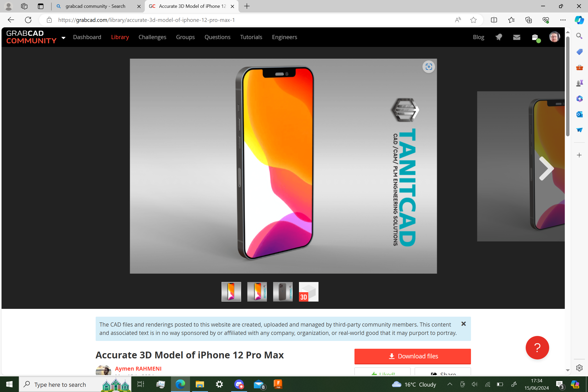Image resolution: width=588 pixels, height=392 pixels.
Task: Click the bookmark/save icon in toolbar
Action: 473,20
